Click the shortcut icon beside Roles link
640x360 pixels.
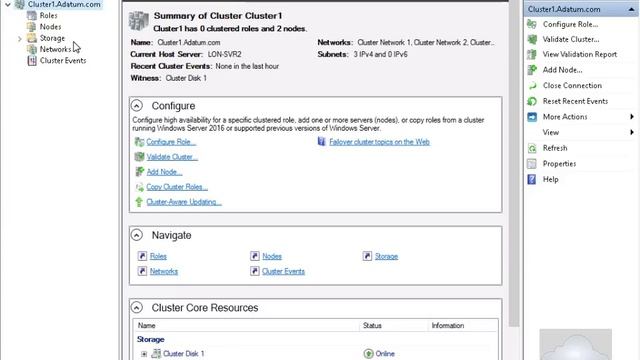[142, 256]
